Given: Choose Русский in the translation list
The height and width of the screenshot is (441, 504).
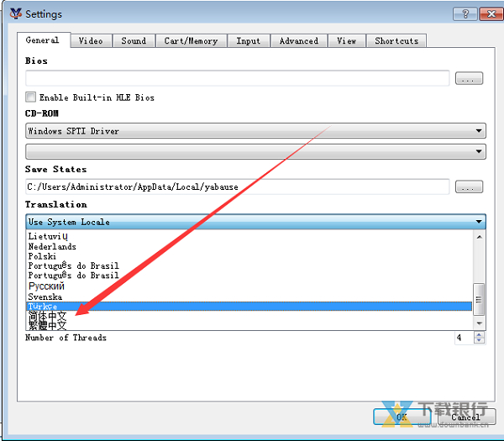Looking at the screenshot, I should pos(46,286).
